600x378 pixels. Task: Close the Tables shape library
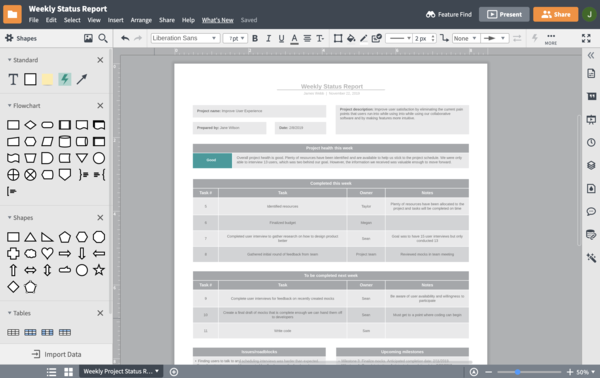(x=100, y=313)
